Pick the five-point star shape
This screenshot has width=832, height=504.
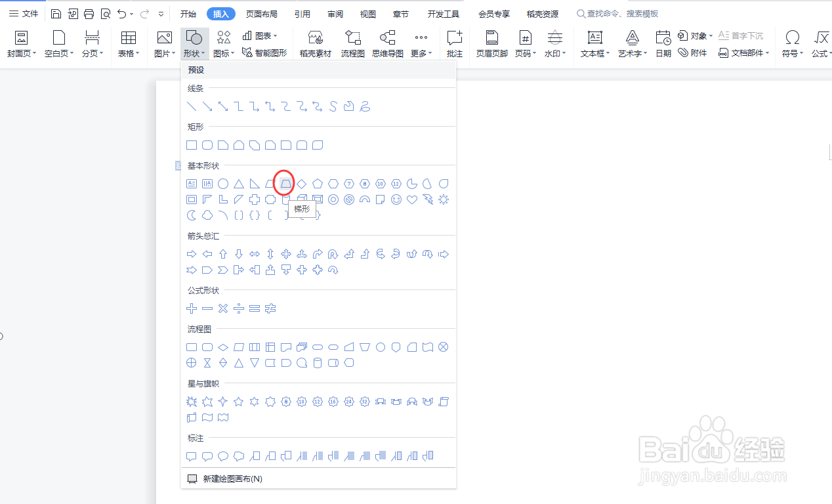coord(239,402)
